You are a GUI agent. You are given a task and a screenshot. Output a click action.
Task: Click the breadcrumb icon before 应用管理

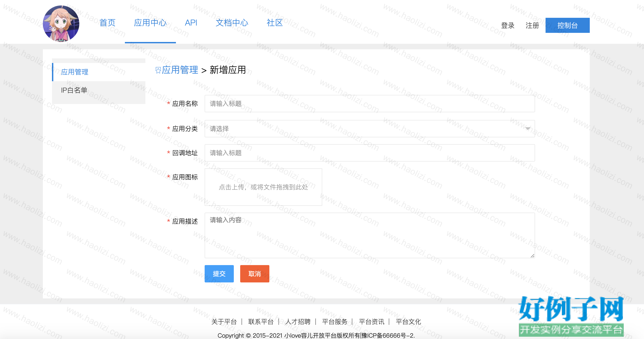click(x=158, y=70)
